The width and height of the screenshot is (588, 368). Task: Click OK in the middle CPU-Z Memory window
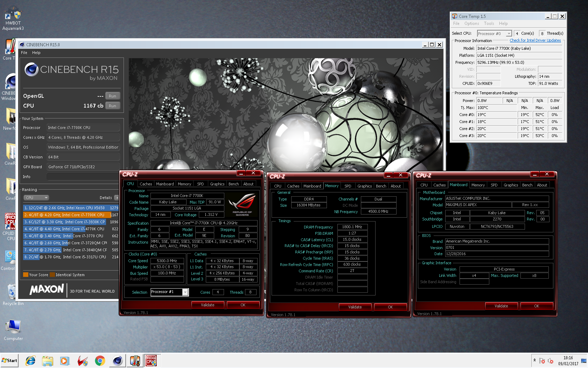pos(390,307)
